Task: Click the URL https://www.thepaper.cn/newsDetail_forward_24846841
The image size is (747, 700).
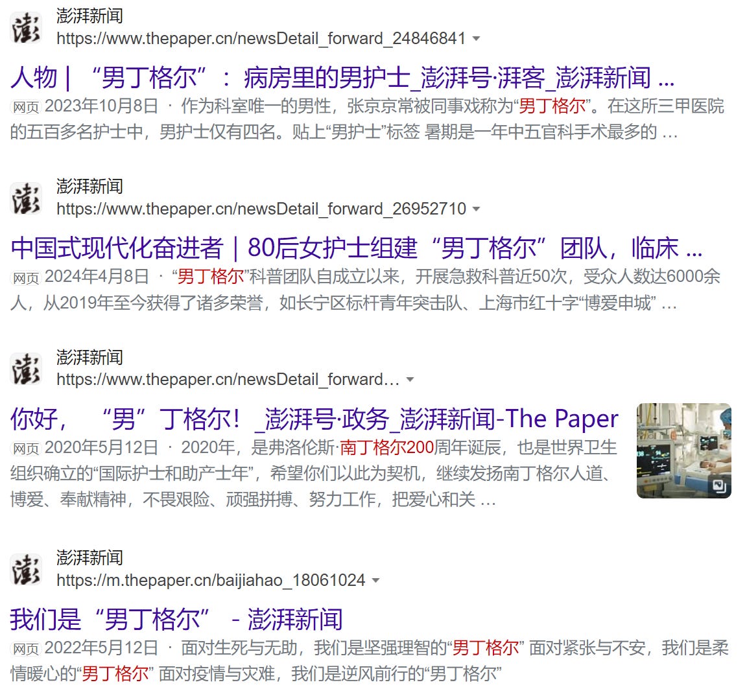Action: coord(261,38)
